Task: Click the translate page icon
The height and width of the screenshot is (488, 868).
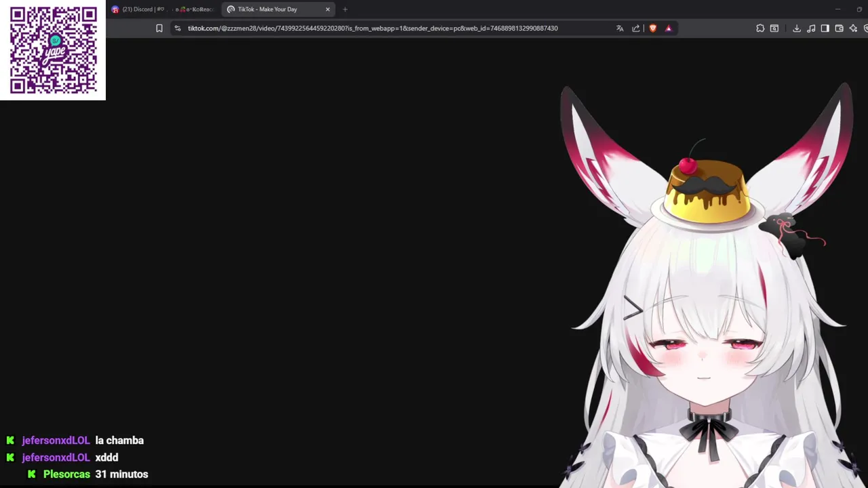Action: click(620, 28)
